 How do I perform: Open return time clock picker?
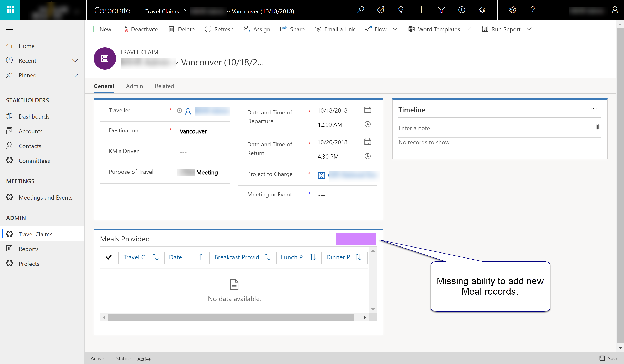tap(367, 156)
